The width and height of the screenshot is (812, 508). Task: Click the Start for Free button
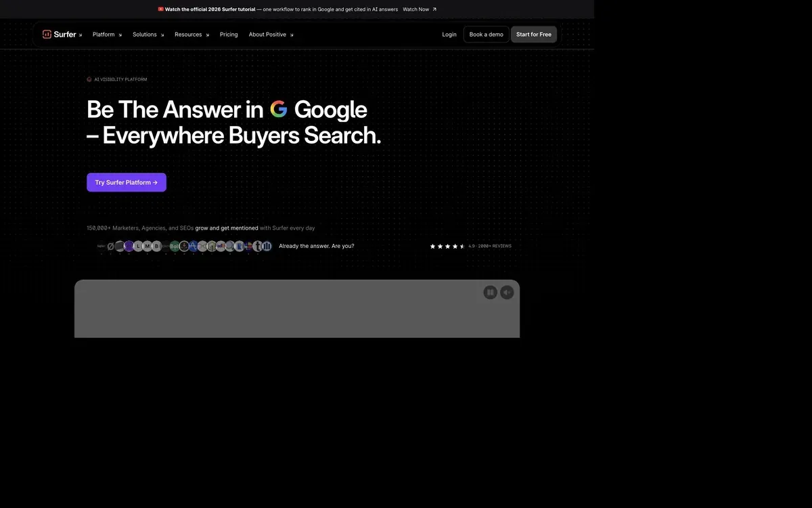[534, 35]
